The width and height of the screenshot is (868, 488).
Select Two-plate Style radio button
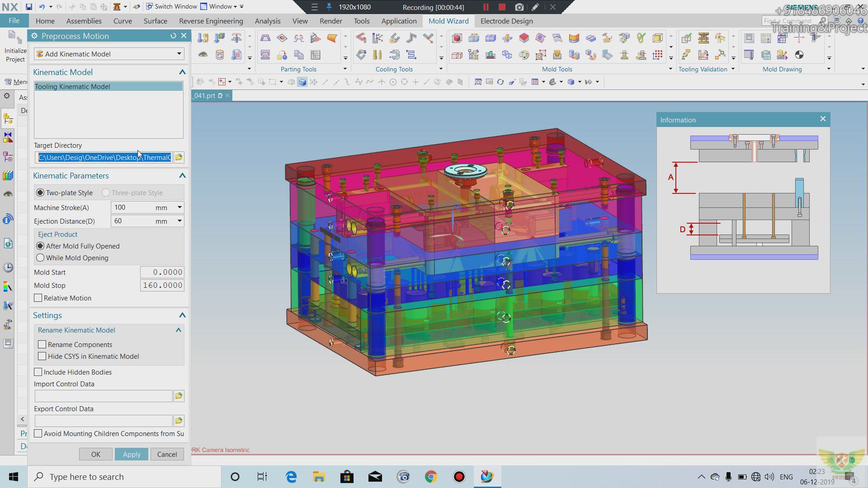[40, 193]
